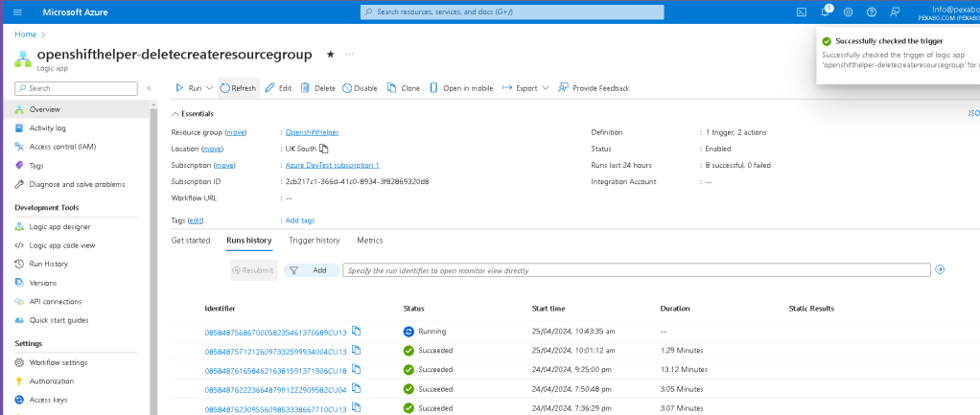The height and width of the screenshot is (415, 980).
Task: Open portal settings gear icon
Action: (848, 12)
